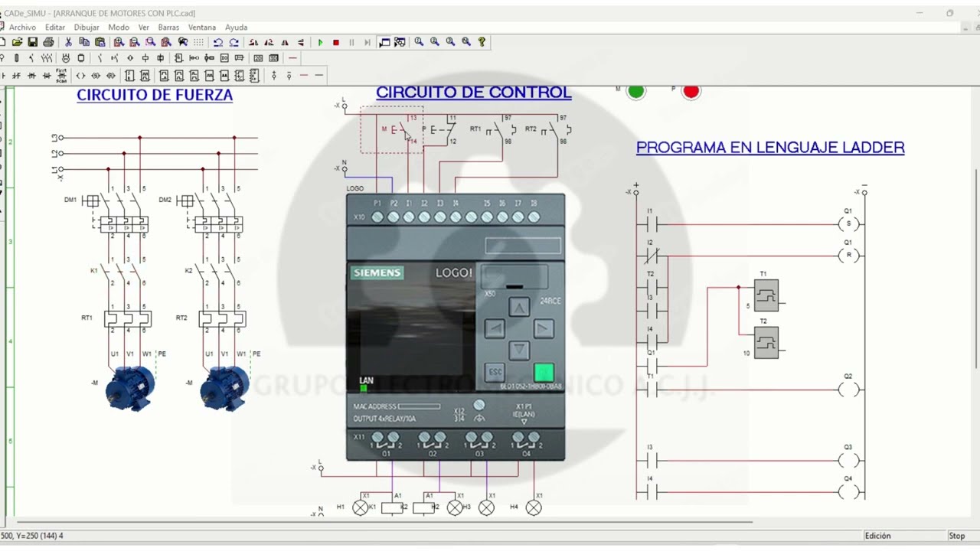Click the CIRCUITO DE FUERZA title
Image resolution: width=980 pixels, height=551 pixels.
click(155, 96)
